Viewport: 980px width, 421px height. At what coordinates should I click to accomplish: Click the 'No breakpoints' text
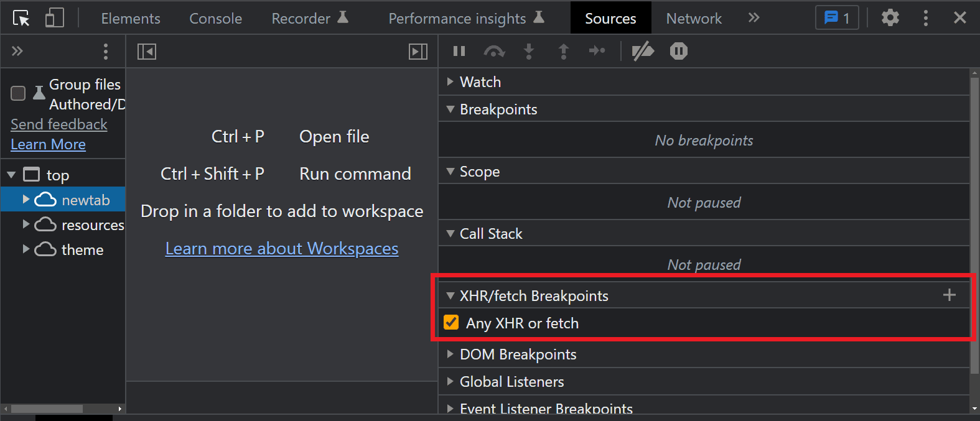pyautogui.click(x=704, y=141)
